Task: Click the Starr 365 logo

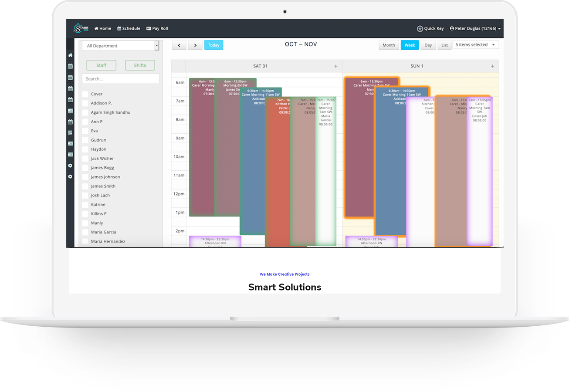Action: (78, 28)
